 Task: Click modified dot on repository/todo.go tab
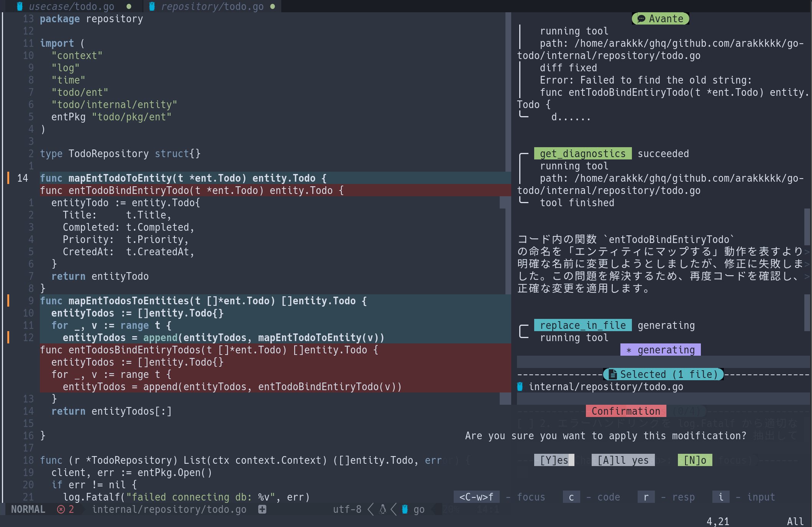click(x=272, y=6)
